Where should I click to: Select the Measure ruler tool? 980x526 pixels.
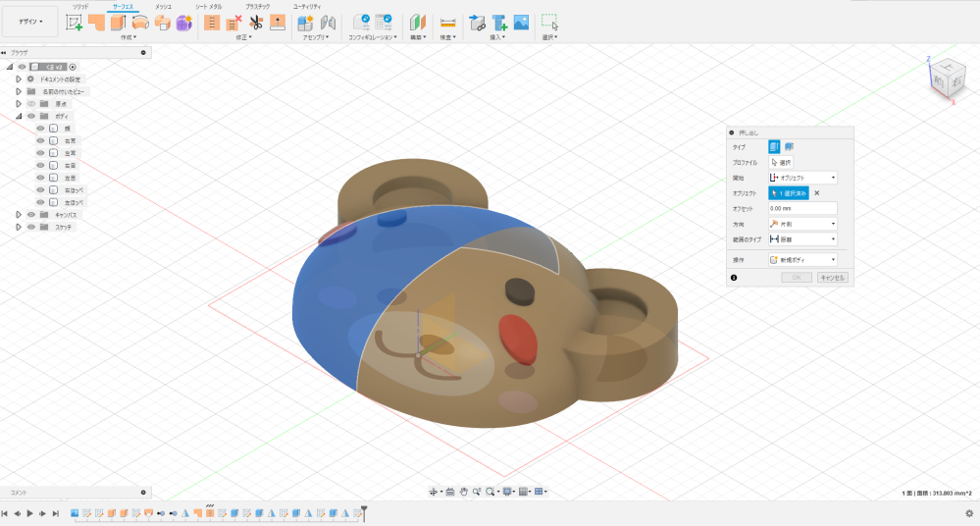(447, 23)
